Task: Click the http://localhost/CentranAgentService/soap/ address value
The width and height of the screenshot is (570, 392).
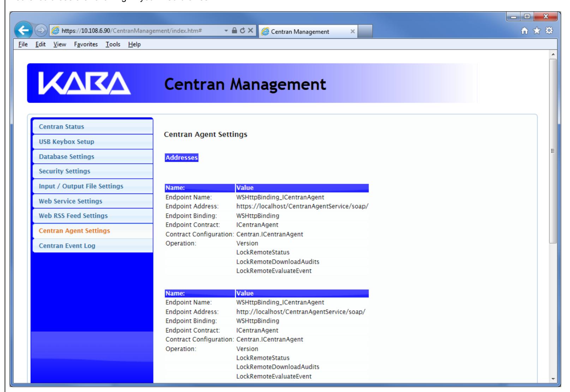Action: pyautogui.click(x=301, y=312)
